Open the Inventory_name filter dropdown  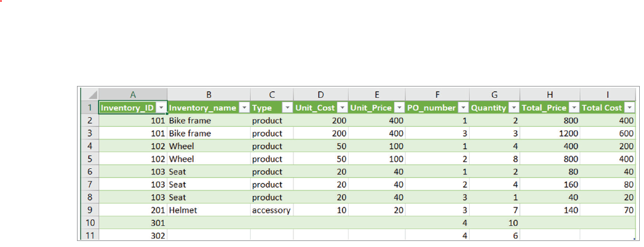point(244,108)
